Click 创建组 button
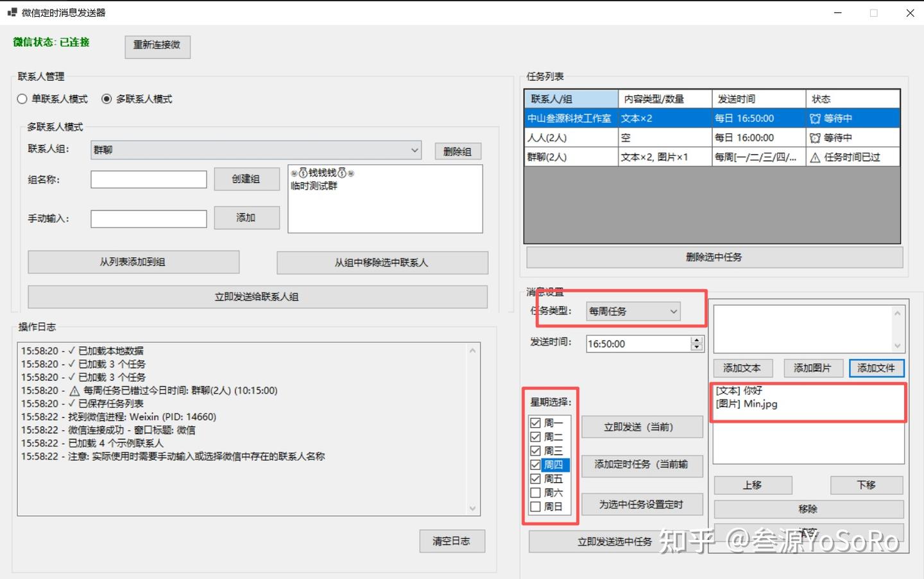This screenshot has height=579, width=924. coord(246,179)
